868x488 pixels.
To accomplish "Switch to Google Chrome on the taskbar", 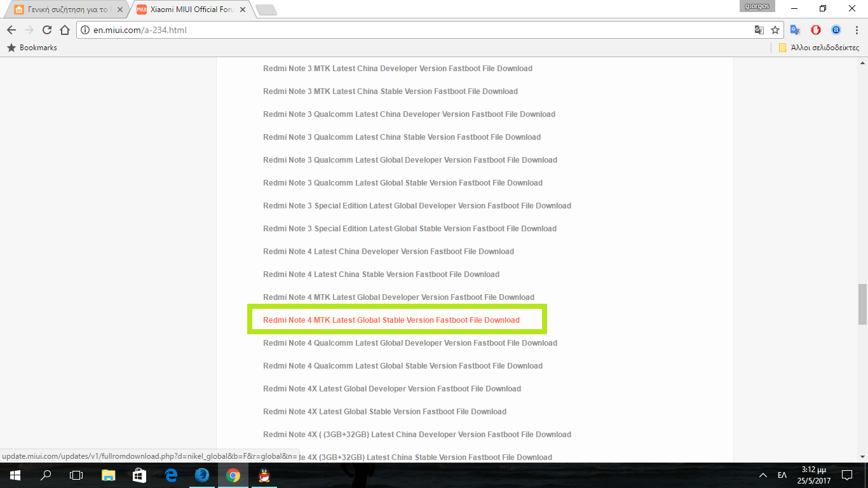I will tap(233, 475).
